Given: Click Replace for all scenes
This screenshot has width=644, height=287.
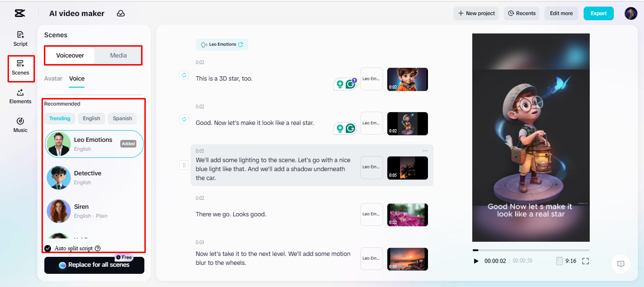Looking at the screenshot, I should pos(94,265).
